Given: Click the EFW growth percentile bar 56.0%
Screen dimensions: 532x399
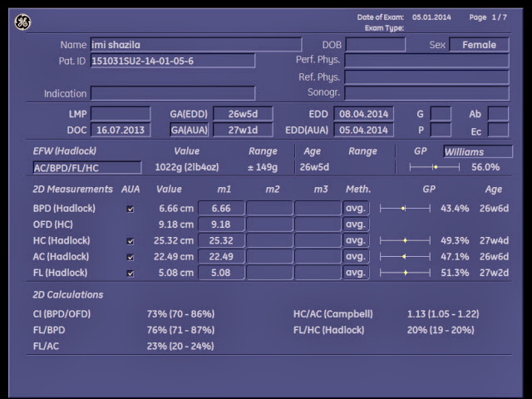Looking at the screenshot, I should tap(435, 167).
